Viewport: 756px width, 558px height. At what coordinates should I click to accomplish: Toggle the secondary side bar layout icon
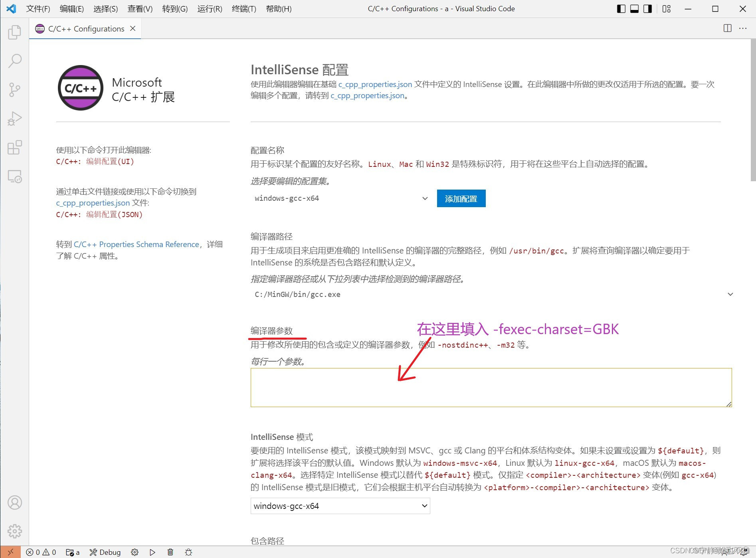(647, 9)
